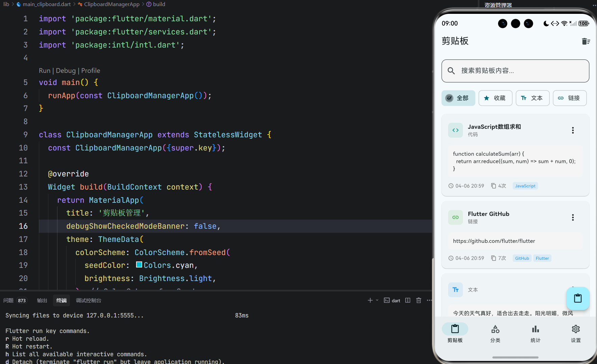The height and width of the screenshot is (364, 597).
Task: Click the JavaScript tag on the code card
Action: tap(525, 186)
